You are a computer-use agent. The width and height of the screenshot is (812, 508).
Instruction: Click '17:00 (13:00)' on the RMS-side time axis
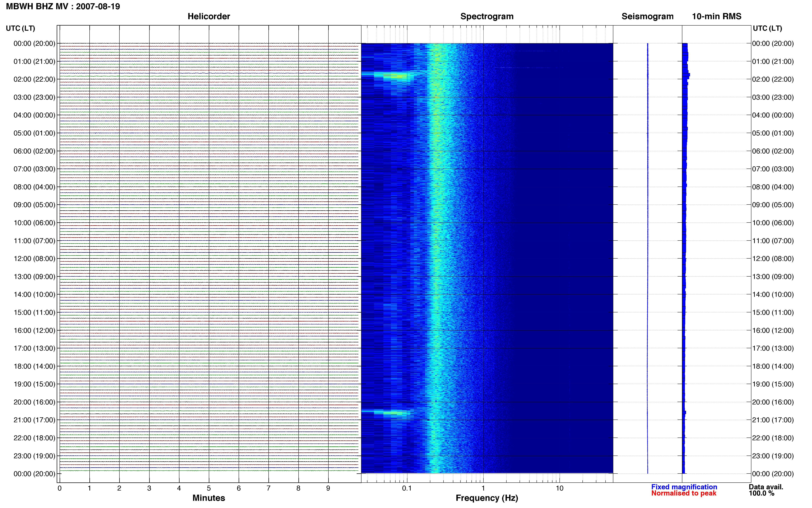[773, 348]
